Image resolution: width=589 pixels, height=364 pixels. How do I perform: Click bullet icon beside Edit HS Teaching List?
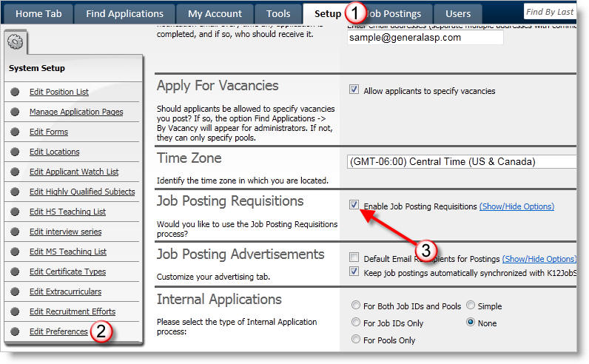coord(15,212)
